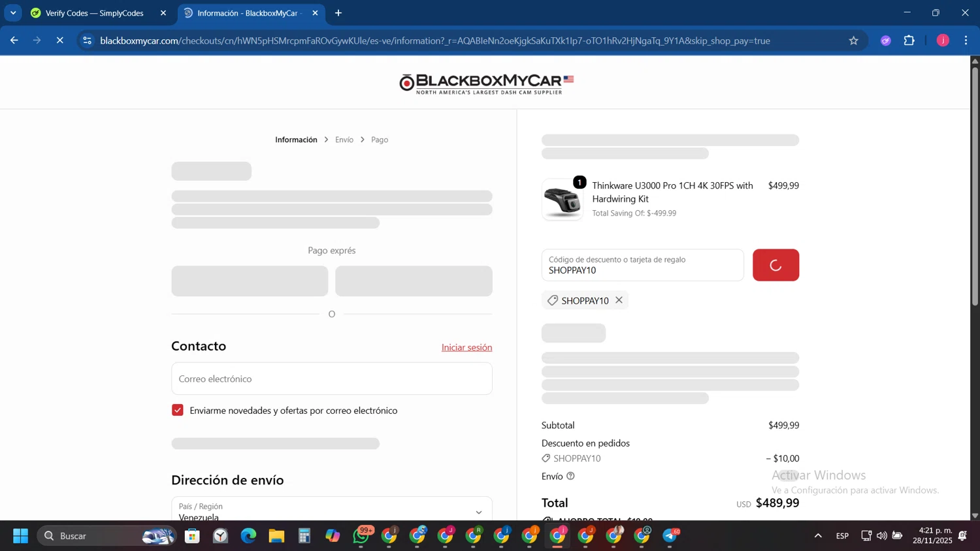980x551 pixels.
Task: Stop loading the page
Action: pos(59,40)
